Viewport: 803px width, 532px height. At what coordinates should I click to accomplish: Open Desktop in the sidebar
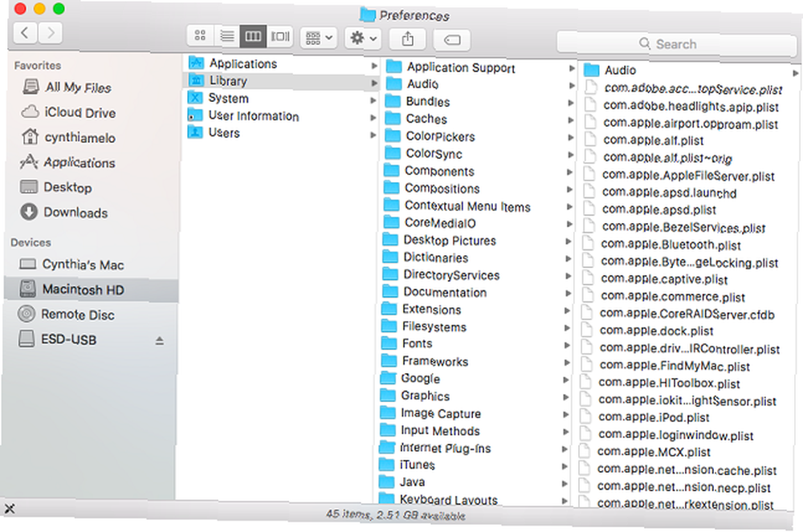(x=56, y=187)
